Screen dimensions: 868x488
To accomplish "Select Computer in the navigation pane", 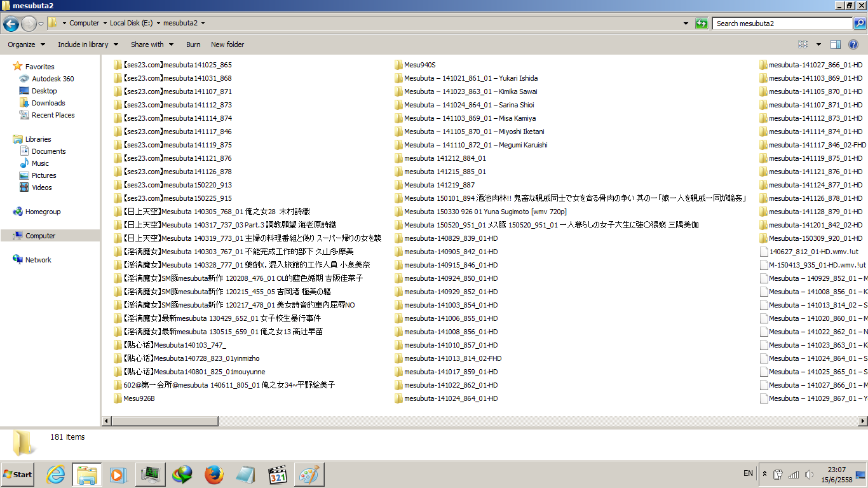I will pos(40,236).
